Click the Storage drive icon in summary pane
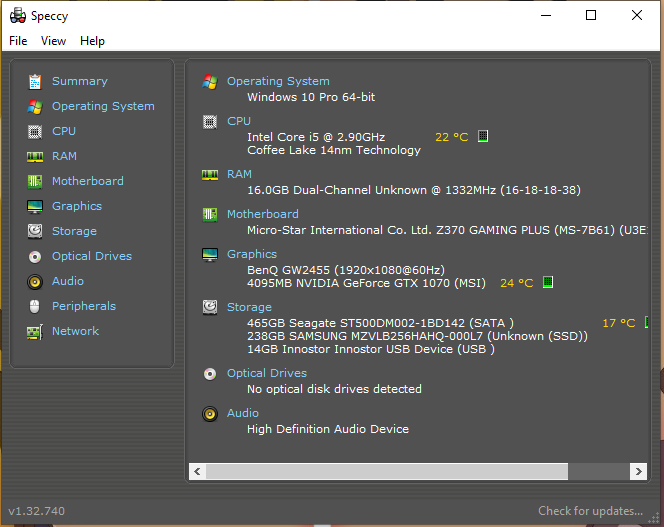 tap(210, 307)
